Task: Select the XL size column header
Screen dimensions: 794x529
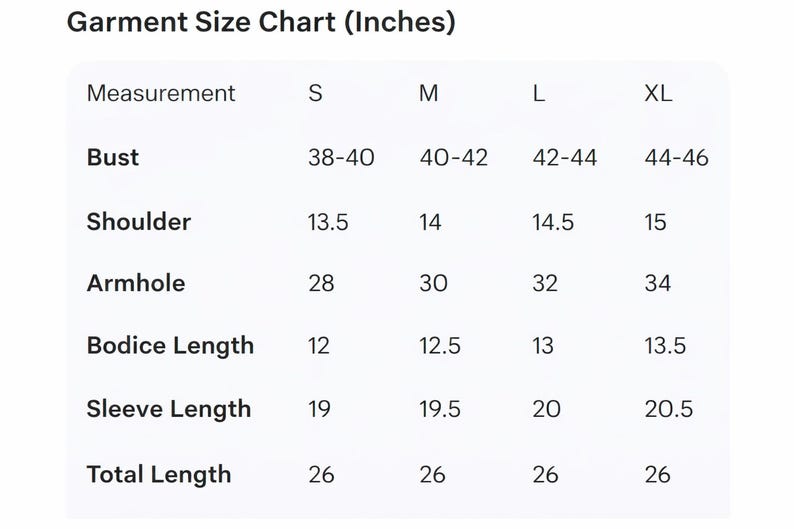Action: (x=658, y=93)
